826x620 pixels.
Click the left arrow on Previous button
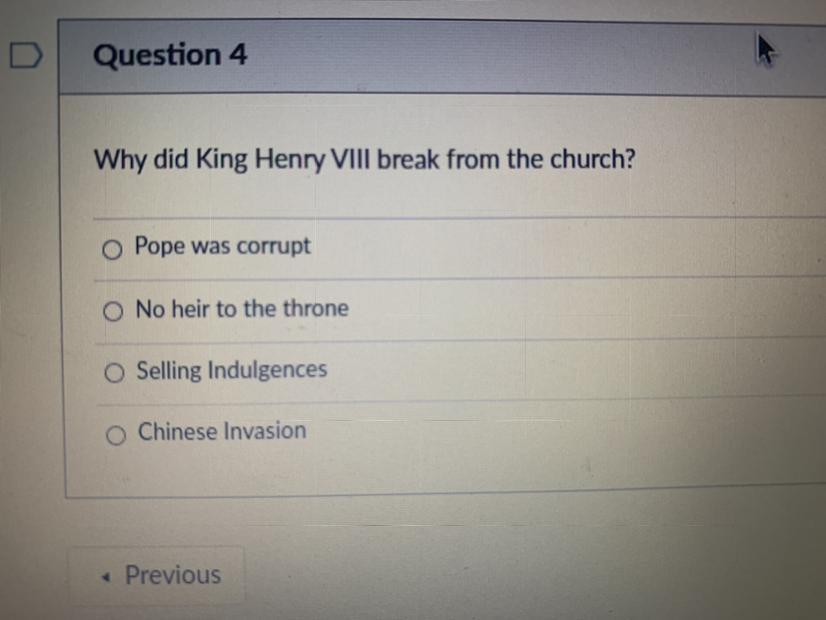[x=108, y=576]
